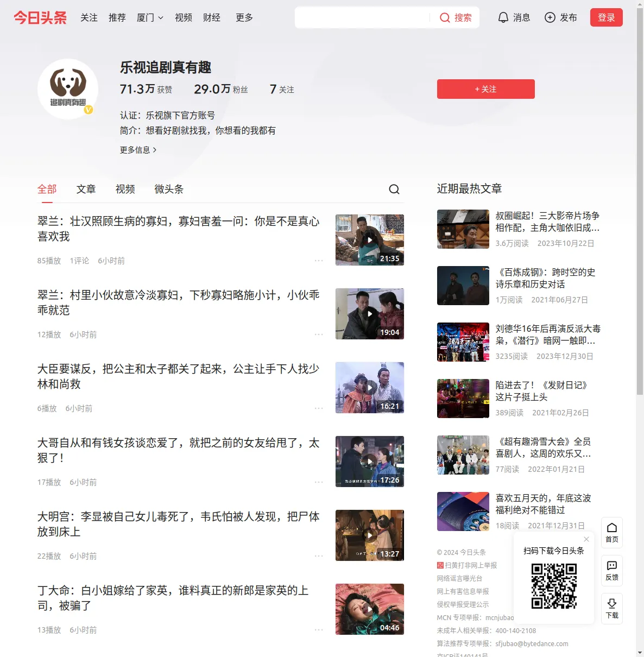Open more options for 翠兰：壮汉照顾生病的寡妇 post
This screenshot has height=657, width=644.
[x=319, y=261]
